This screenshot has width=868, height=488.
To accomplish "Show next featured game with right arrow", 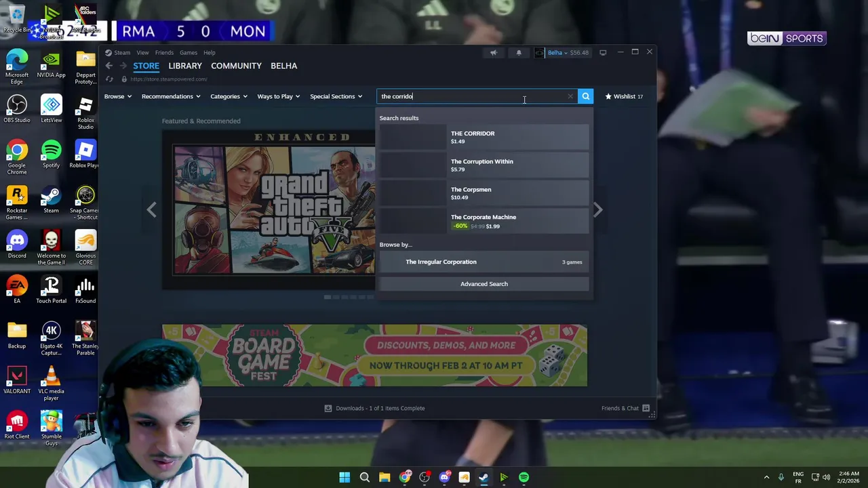I will tap(597, 210).
